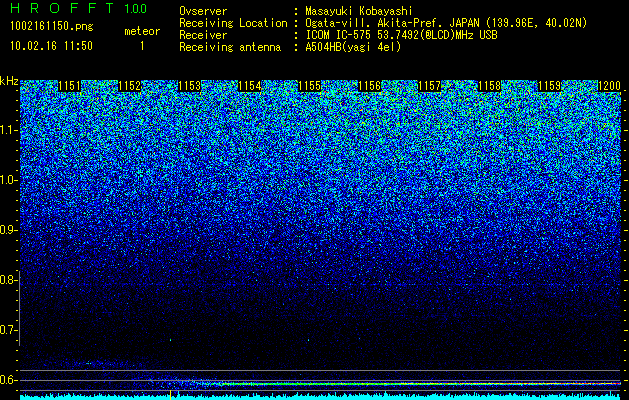Click the 1153 time marker
The width and height of the screenshot is (629, 400).
coord(189,86)
